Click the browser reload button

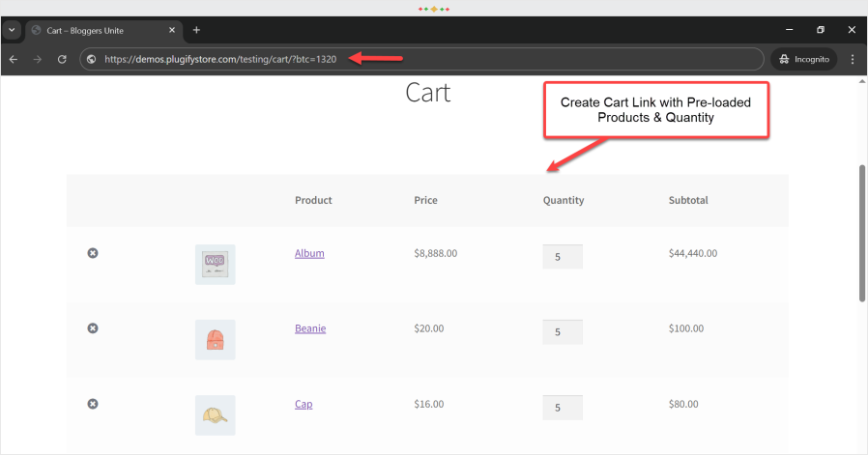coord(62,59)
